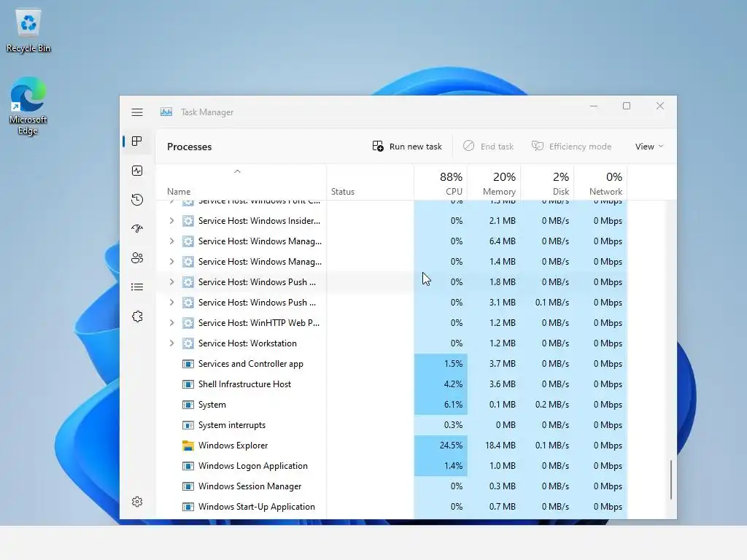Click the 18.4 MB memory value
747x560 pixels.
(500, 446)
